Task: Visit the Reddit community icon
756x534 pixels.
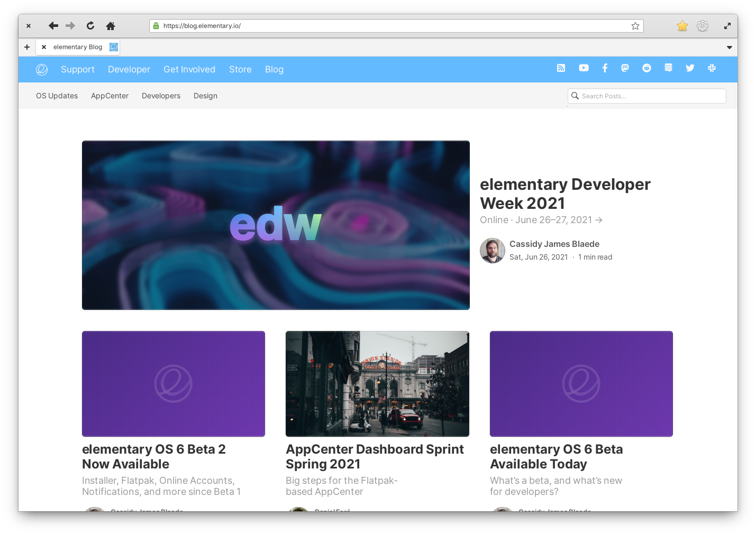Action: pyautogui.click(x=646, y=68)
